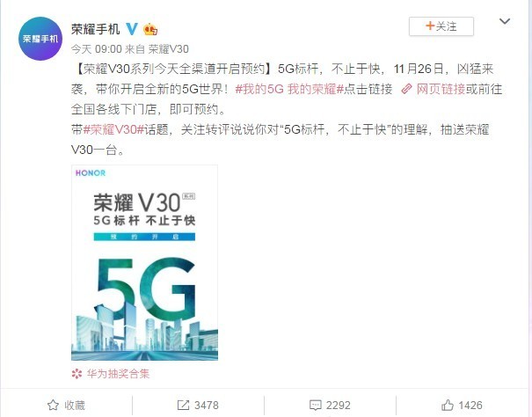
Task: Repost using the share icon 3478
Action: (x=198, y=405)
